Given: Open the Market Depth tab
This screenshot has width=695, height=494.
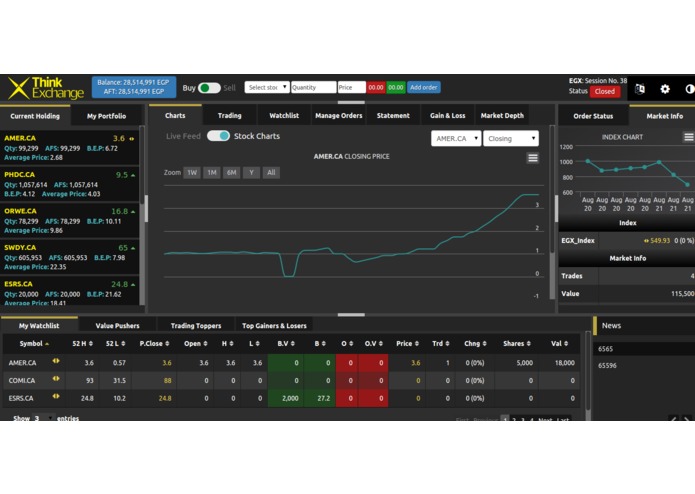Looking at the screenshot, I should [502, 115].
